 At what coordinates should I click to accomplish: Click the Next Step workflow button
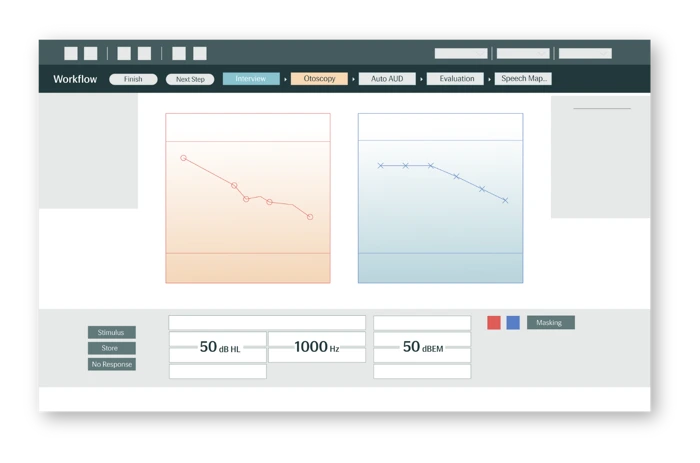190,79
